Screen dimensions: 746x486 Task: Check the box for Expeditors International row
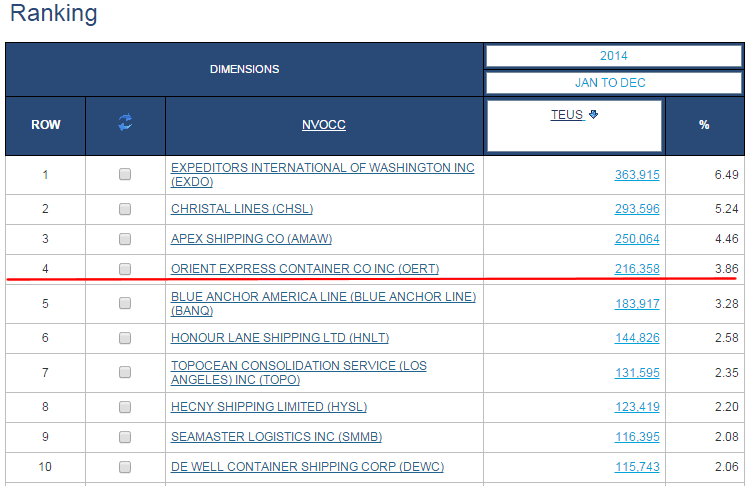point(125,174)
